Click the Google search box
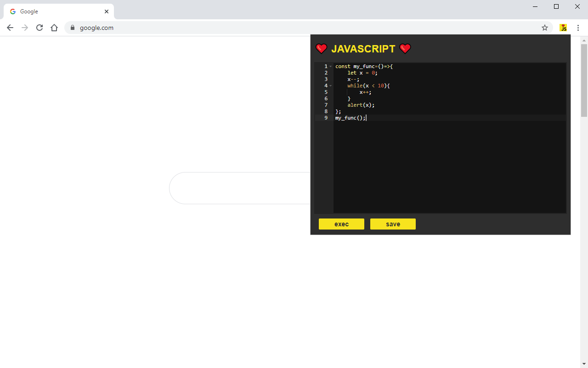 tap(239, 188)
